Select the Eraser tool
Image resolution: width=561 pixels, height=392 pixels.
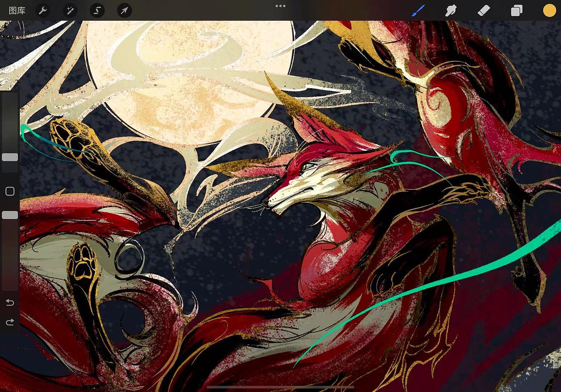click(483, 11)
